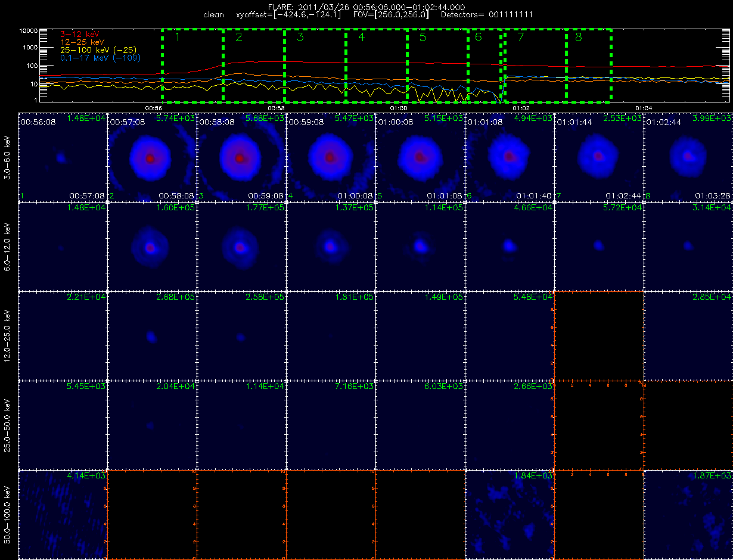
Task: Click the 1.81E+05 peak value
Action: pyautogui.click(x=355, y=297)
